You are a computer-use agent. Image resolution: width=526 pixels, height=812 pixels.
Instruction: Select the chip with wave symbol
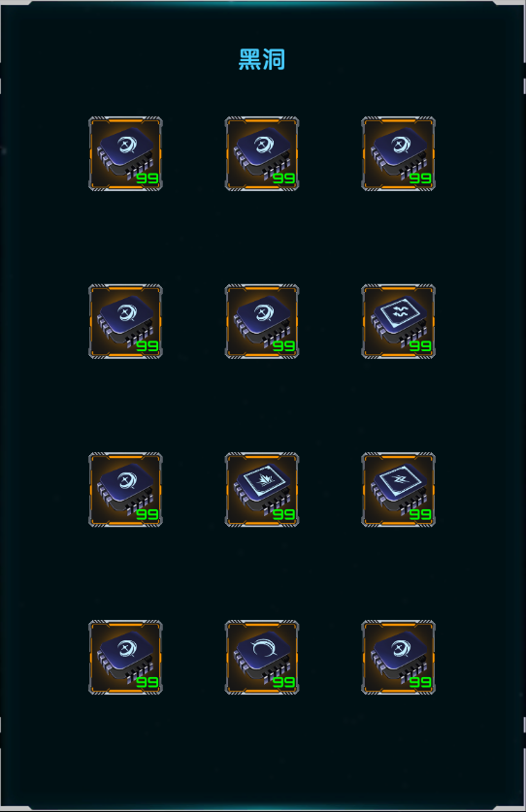click(398, 321)
